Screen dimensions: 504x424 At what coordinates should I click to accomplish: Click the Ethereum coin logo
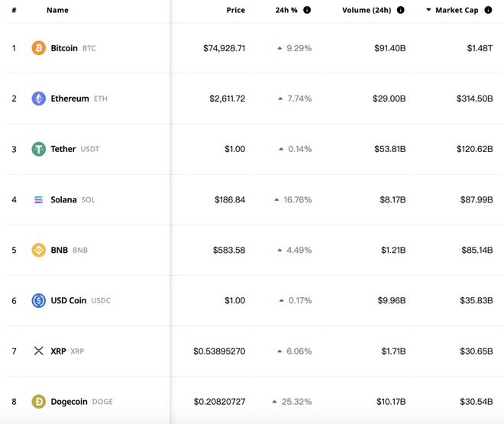[x=39, y=99]
